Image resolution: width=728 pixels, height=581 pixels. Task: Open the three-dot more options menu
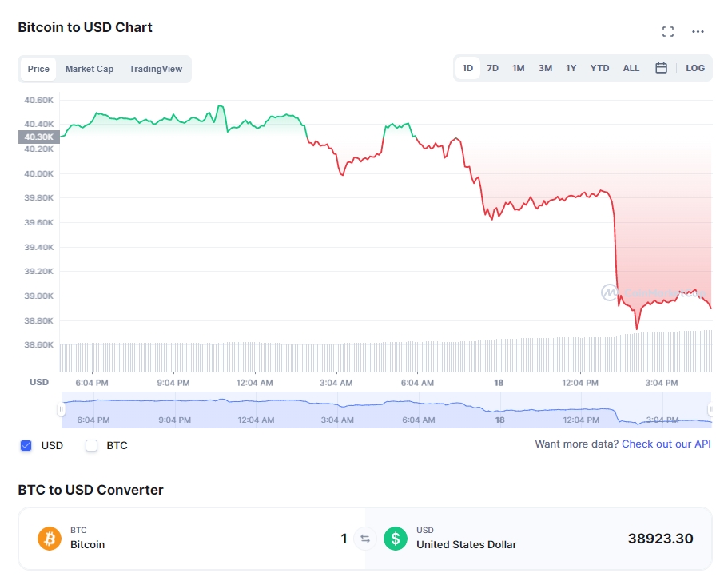tap(698, 32)
